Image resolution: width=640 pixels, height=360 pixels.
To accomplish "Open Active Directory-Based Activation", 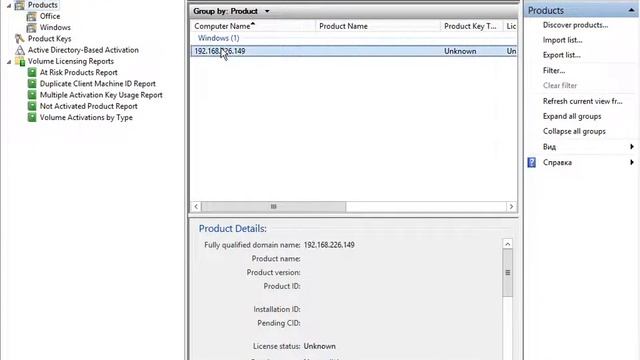I will [83, 50].
